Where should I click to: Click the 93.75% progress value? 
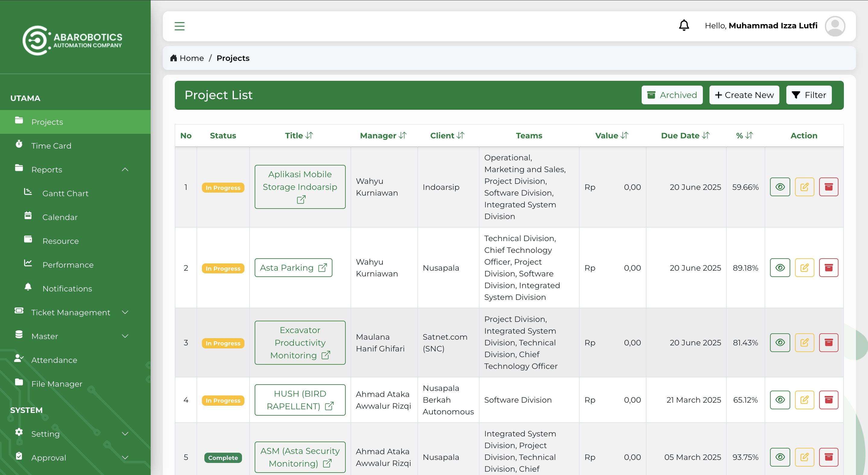point(745,457)
